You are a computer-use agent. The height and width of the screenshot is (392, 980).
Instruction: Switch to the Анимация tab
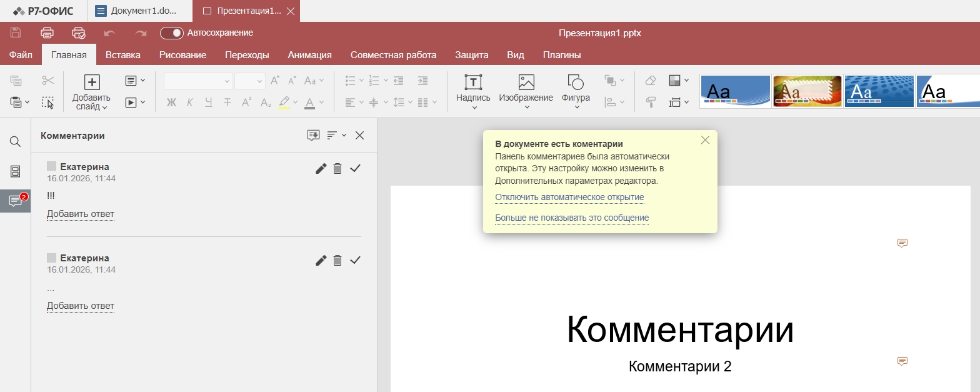(309, 55)
